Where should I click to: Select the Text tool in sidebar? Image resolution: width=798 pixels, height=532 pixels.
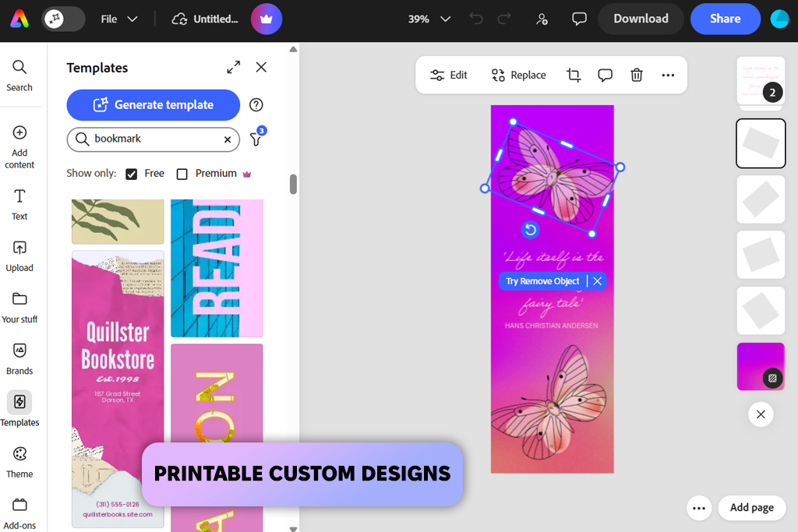pos(19,204)
